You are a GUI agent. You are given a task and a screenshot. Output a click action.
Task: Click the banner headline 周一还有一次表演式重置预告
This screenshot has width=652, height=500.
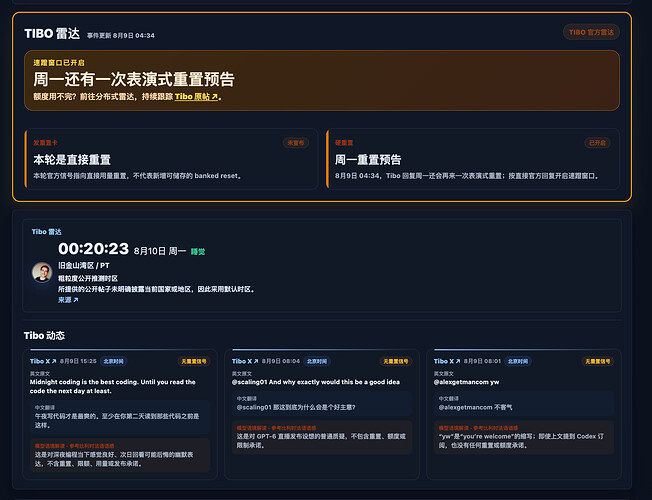[x=134, y=79]
